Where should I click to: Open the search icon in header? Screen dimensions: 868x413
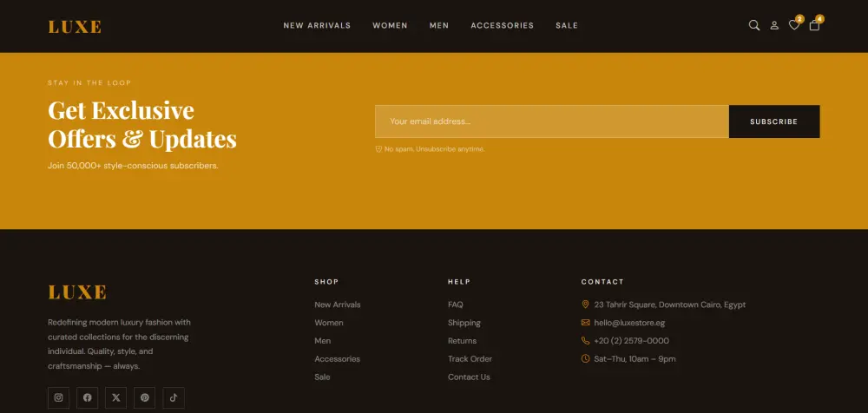pyautogui.click(x=754, y=25)
